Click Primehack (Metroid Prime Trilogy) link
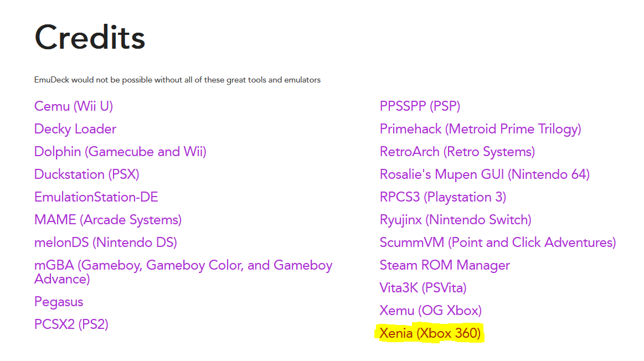This screenshot has width=644, height=361. (x=481, y=129)
